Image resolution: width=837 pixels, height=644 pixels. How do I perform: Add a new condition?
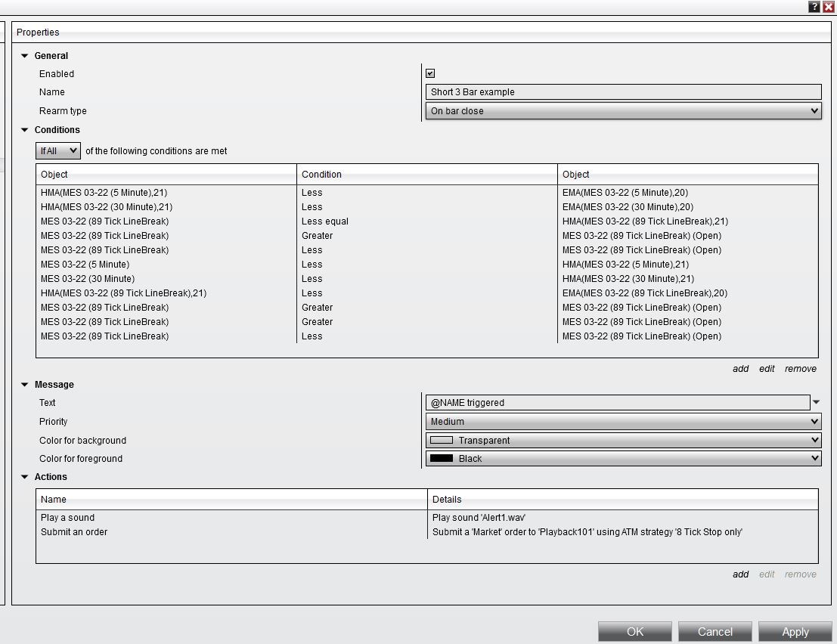point(740,369)
